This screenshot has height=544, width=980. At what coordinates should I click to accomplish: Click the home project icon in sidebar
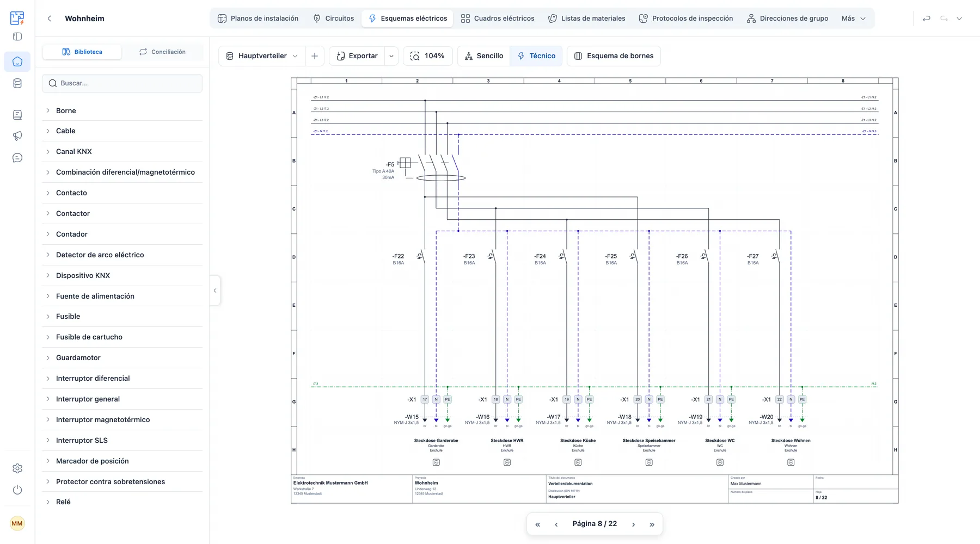17,61
